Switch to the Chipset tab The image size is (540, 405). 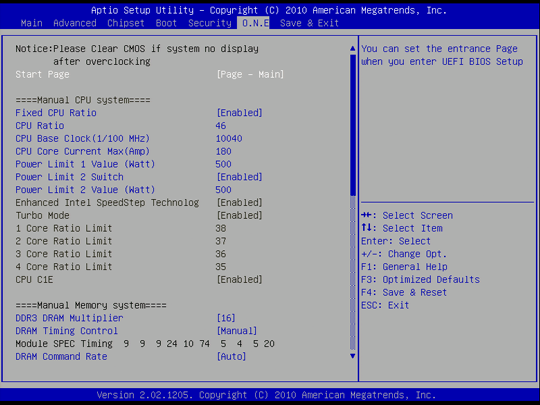(126, 23)
